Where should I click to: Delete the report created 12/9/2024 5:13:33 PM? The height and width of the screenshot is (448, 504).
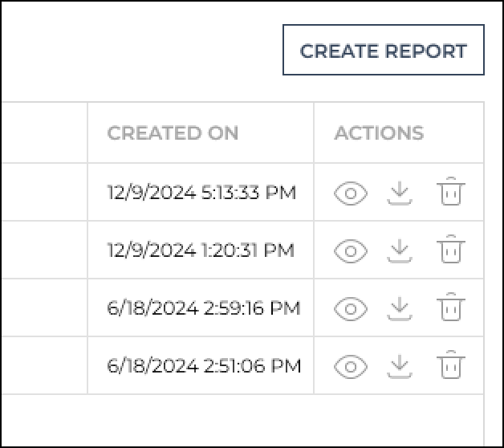(451, 191)
